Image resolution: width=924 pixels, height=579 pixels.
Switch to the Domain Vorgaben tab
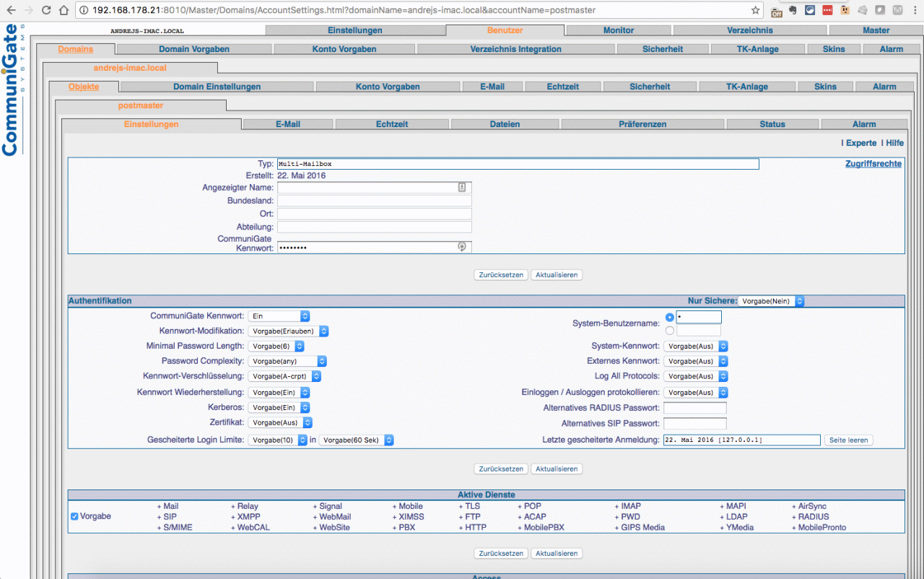[x=194, y=49]
